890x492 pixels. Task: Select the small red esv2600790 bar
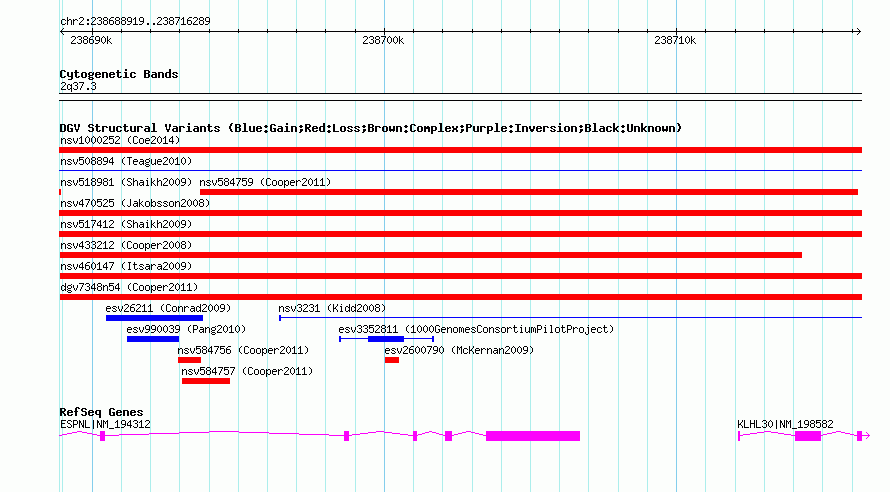point(392,360)
